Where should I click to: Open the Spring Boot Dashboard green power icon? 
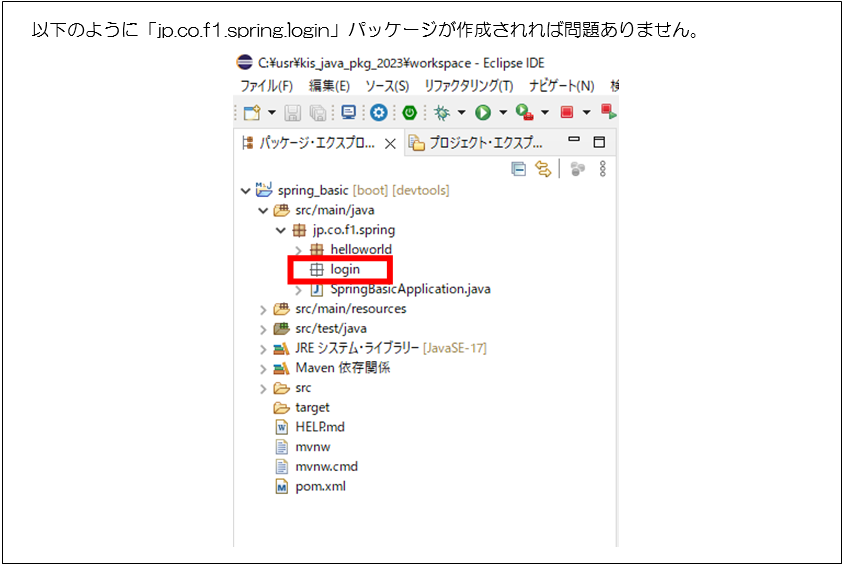(410, 113)
